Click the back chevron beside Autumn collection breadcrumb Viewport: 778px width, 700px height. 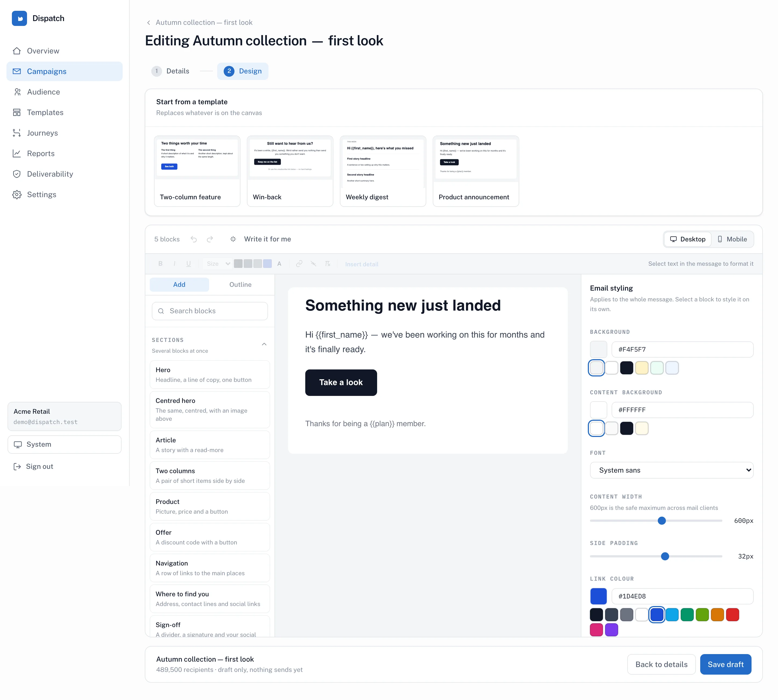149,23
